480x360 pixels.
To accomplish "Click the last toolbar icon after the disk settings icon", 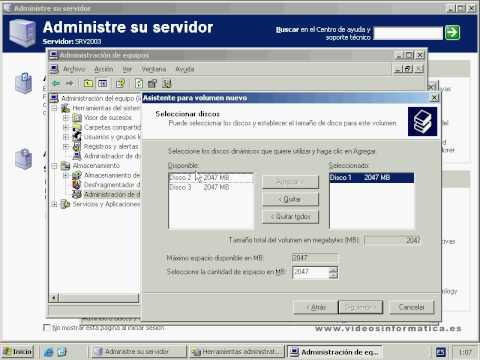I will tap(167, 83).
